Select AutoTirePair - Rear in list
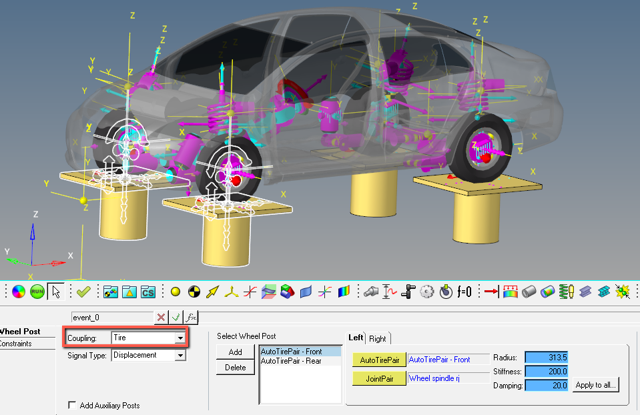Screen dimensions: 640x415 pos(290,361)
